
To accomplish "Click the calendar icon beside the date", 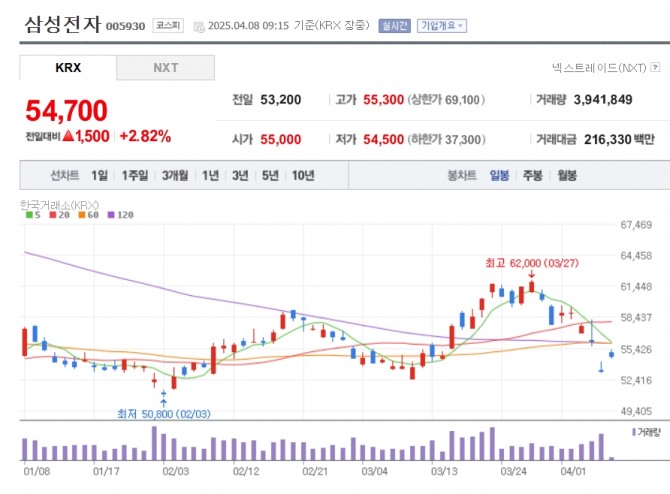I will click(199, 26).
